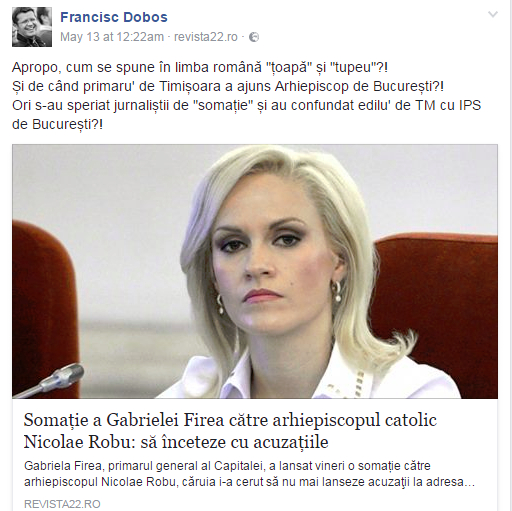Click the truncation ellipsis ending the article description

(x=469, y=483)
